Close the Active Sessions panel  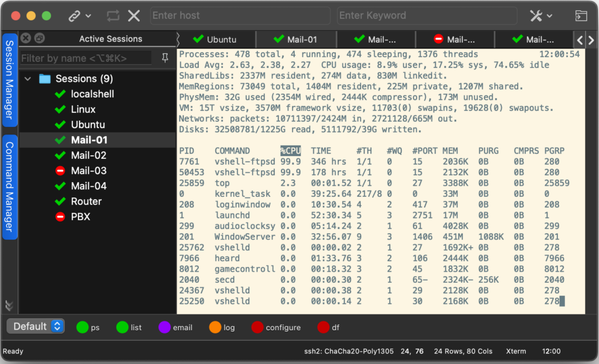tap(26, 39)
